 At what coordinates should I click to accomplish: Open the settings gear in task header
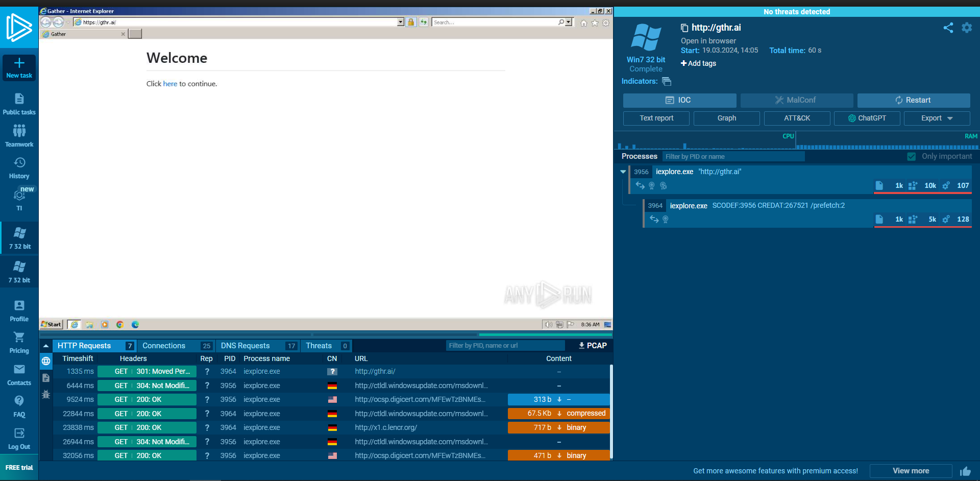(x=967, y=28)
